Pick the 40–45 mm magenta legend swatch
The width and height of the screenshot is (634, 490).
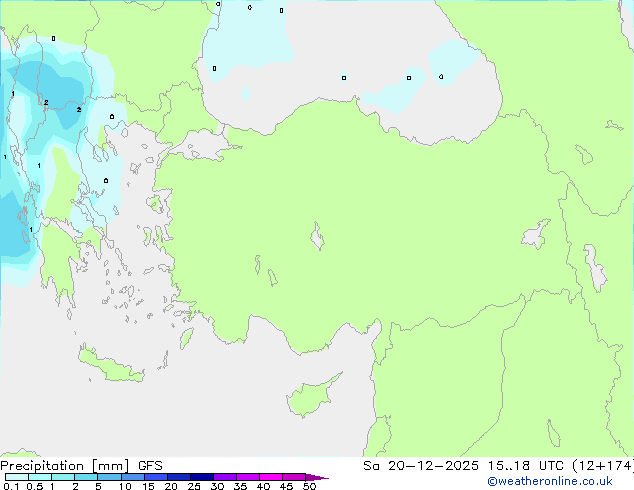271,477
